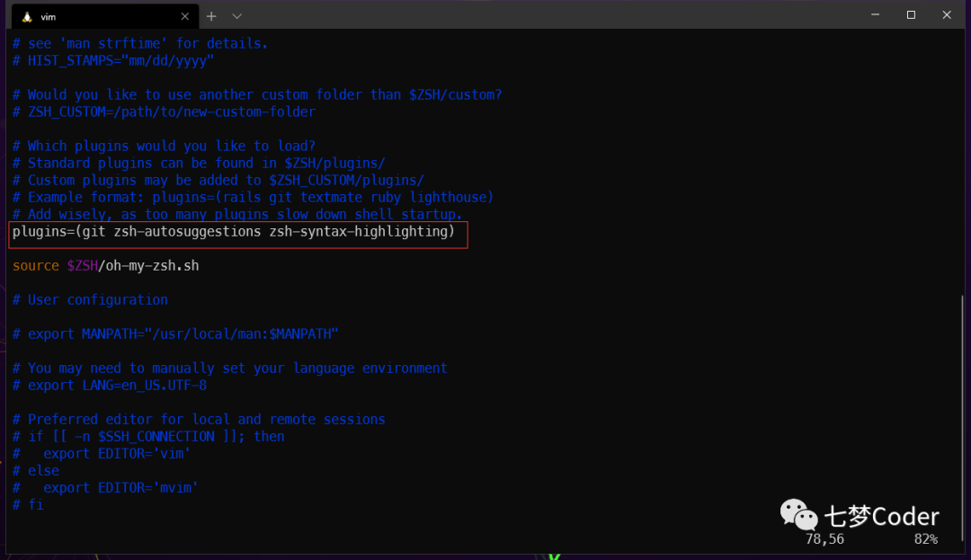Click zsh-syntax-highlighting in the plugins line

click(x=358, y=231)
